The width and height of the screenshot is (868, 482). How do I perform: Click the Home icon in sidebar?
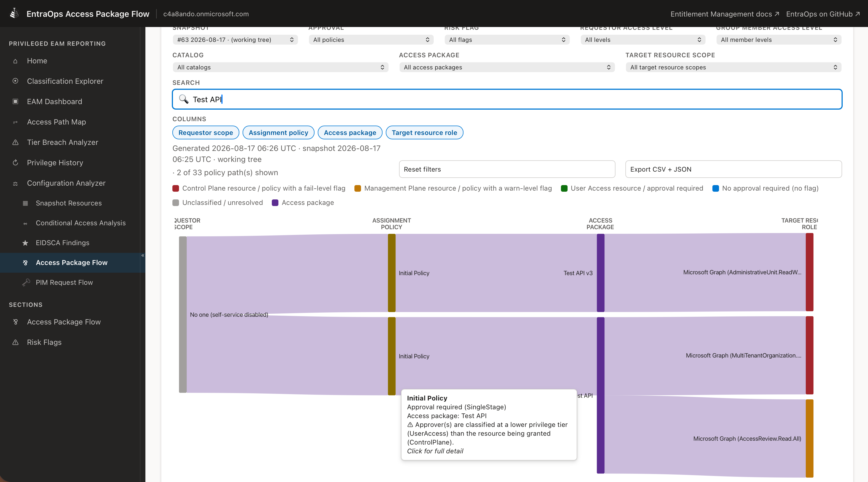[x=15, y=61]
